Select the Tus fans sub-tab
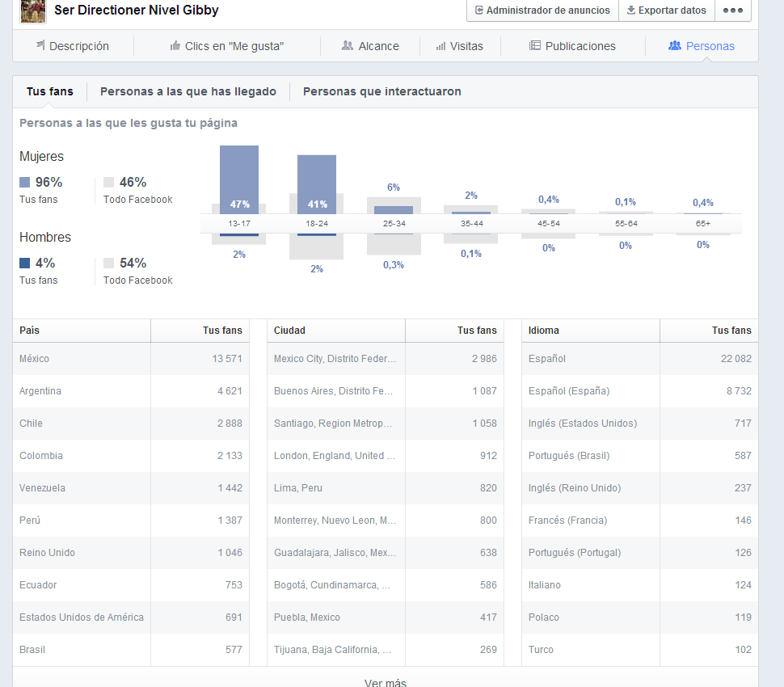 (49, 91)
